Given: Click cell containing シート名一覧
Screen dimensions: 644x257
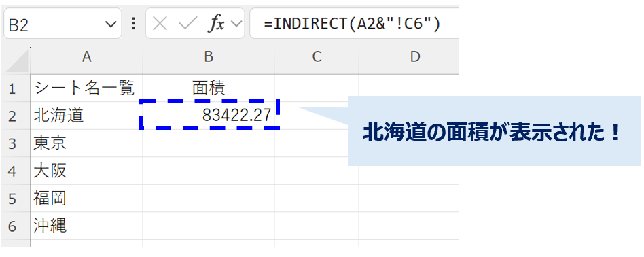Looking at the screenshot, I should (86, 88).
